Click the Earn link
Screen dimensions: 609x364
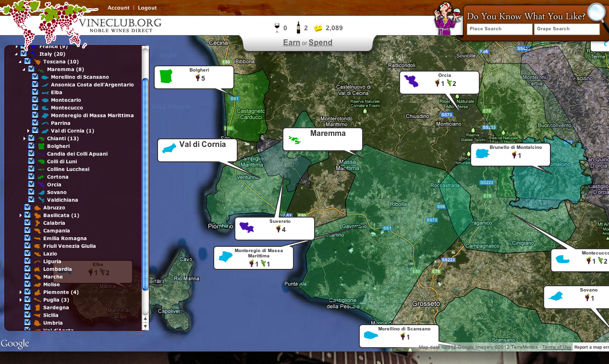click(x=292, y=42)
